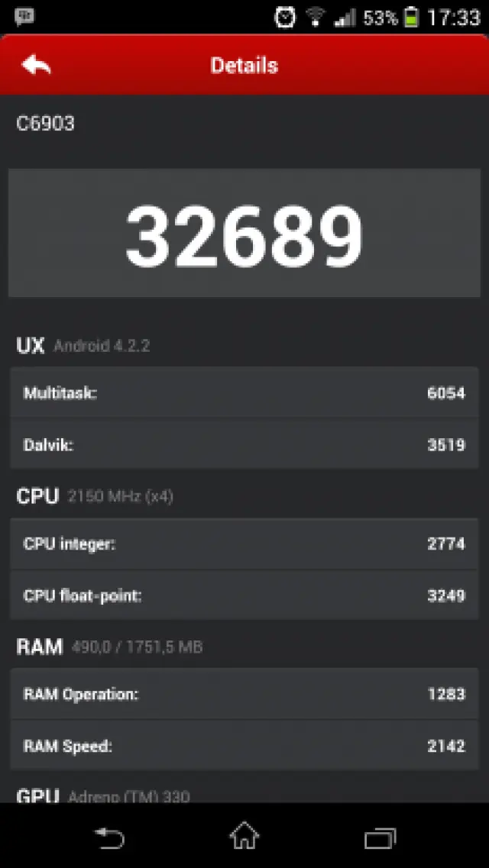Tap the cellular signal strength icon

345,18
